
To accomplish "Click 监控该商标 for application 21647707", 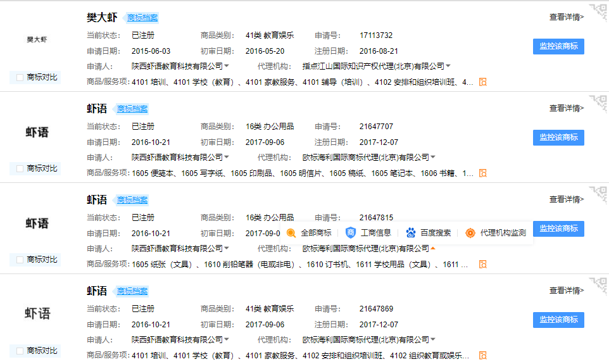I will 558,137.
